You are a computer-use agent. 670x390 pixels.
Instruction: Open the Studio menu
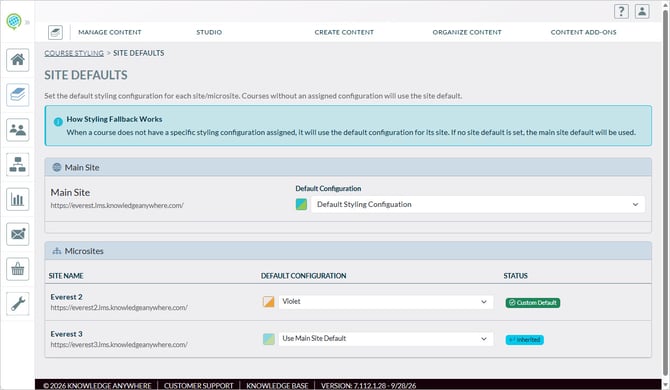(x=209, y=32)
